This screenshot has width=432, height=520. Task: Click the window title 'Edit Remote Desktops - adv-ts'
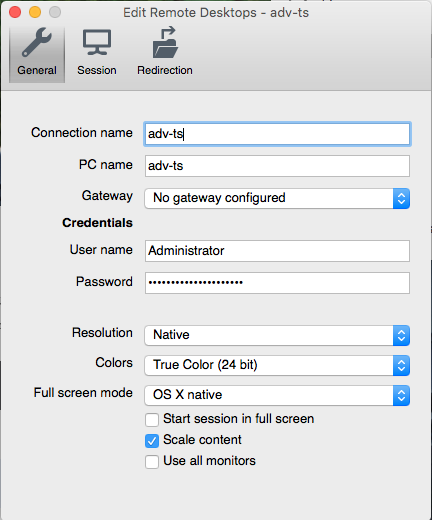[216, 13]
